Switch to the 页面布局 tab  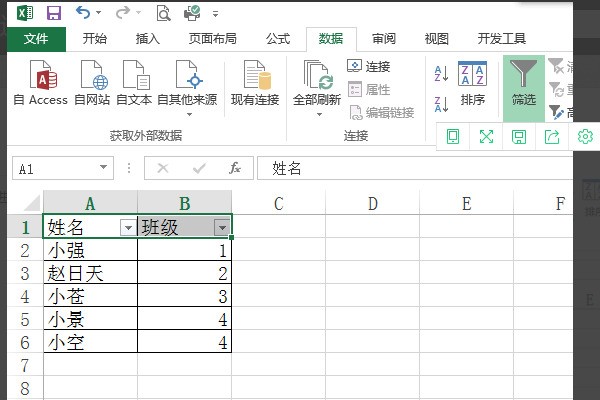point(213,39)
